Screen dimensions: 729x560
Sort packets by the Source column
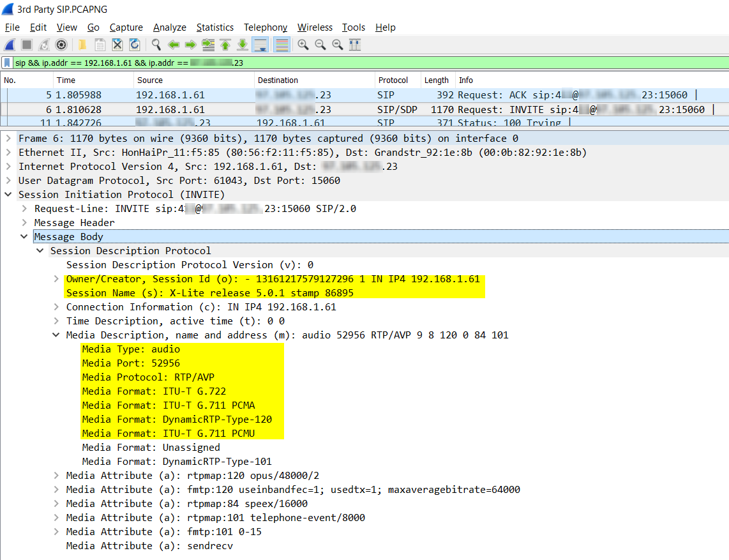194,80
